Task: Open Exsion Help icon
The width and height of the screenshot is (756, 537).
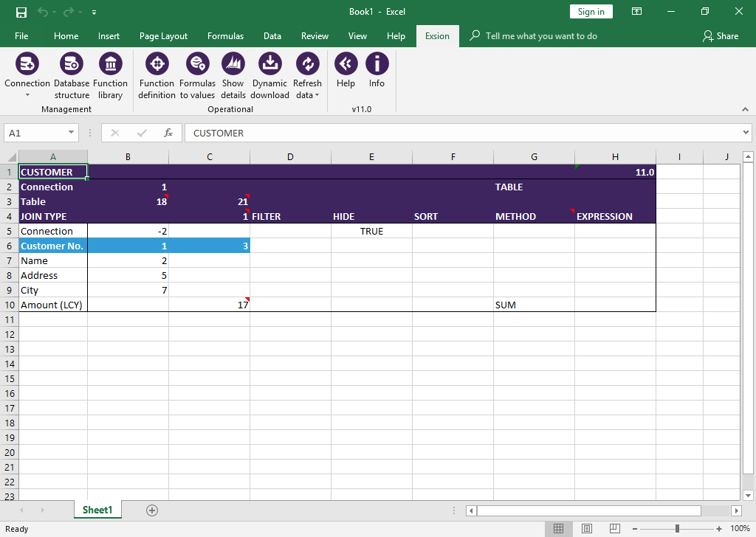Action: [346, 64]
